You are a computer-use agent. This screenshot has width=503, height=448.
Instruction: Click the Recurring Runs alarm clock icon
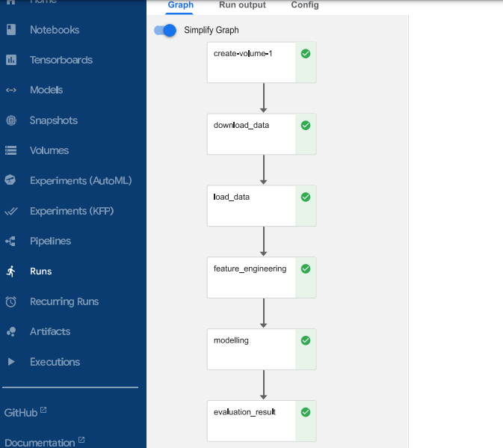(11, 301)
